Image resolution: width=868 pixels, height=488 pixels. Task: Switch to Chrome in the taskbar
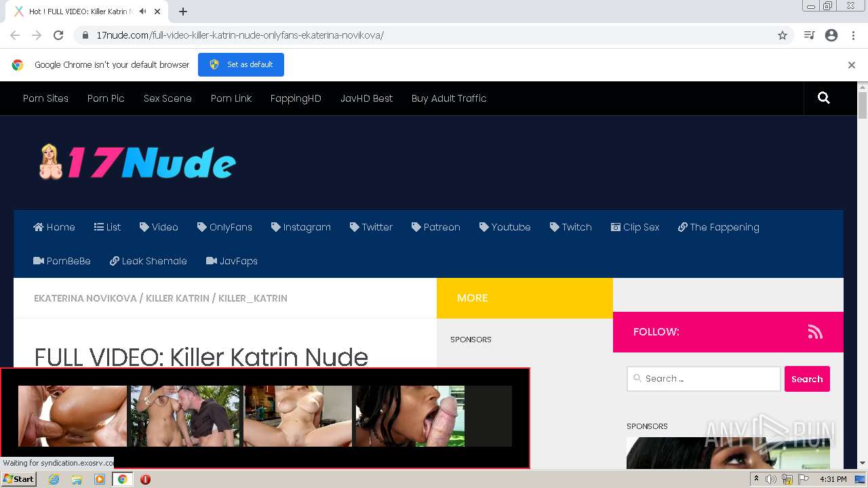click(x=122, y=479)
